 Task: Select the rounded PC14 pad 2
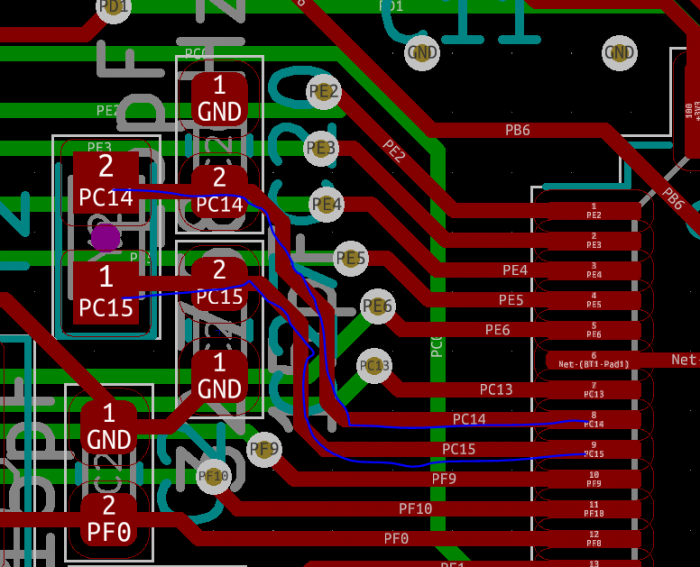pos(219,191)
